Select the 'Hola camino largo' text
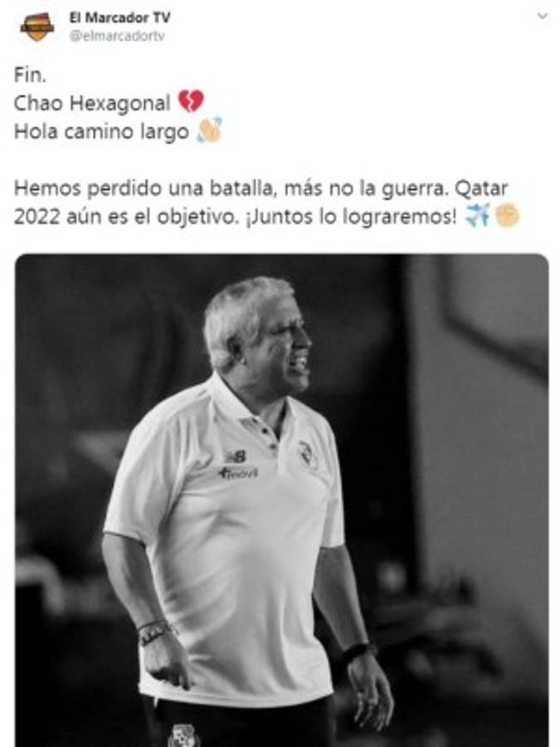 101,132
